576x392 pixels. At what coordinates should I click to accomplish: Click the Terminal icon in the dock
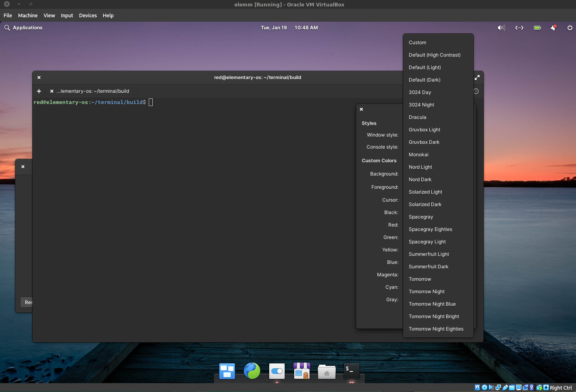(x=351, y=371)
